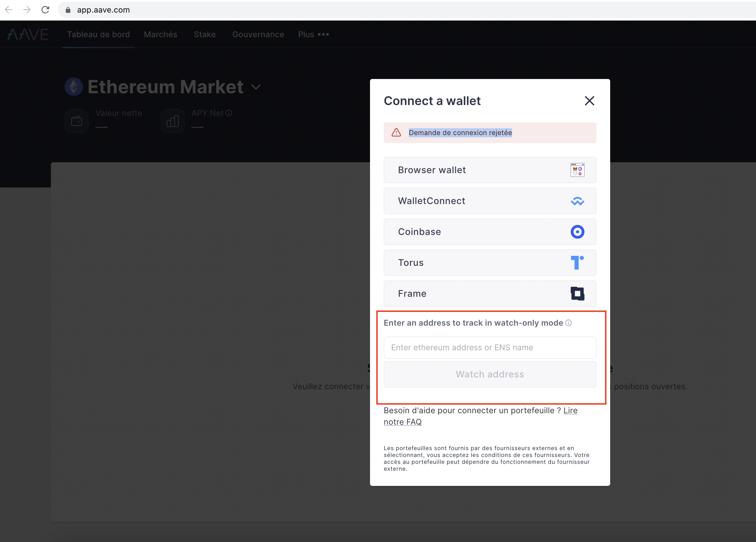
Task: Click the MetaMask browser wallet icon
Action: pos(577,169)
